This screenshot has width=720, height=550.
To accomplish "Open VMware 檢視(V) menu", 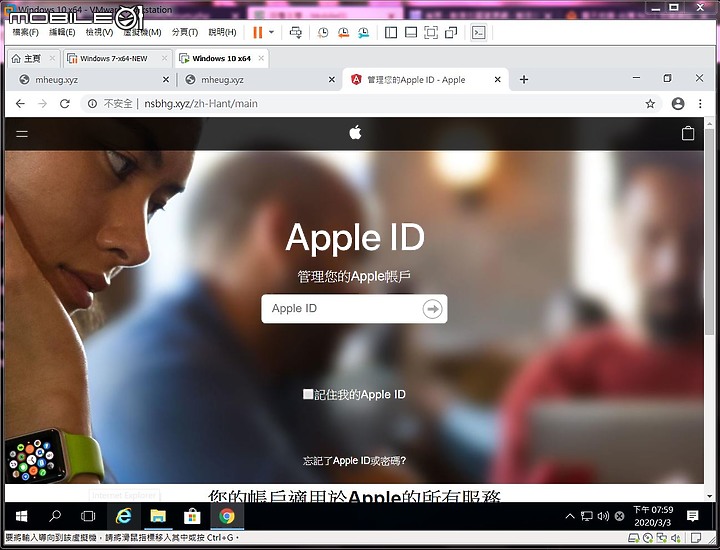I will click(99, 32).
